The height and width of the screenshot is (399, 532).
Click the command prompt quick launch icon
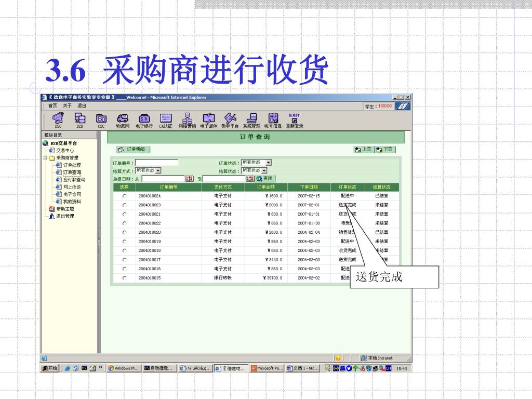coord(84,368)
